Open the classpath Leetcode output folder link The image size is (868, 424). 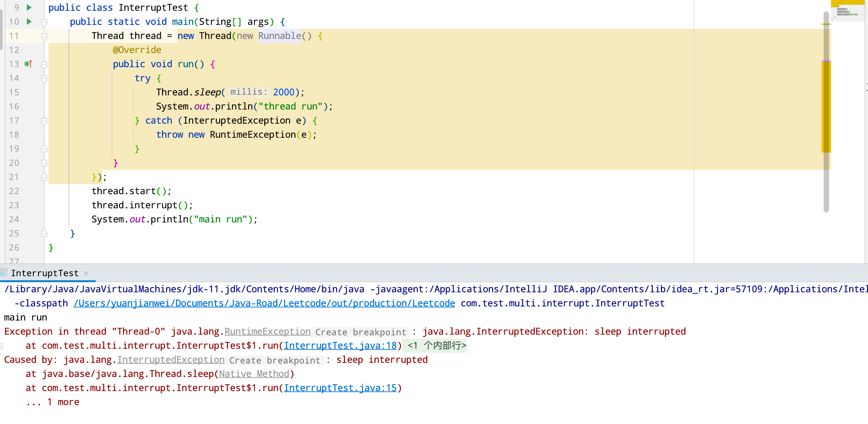pos(264,303)
